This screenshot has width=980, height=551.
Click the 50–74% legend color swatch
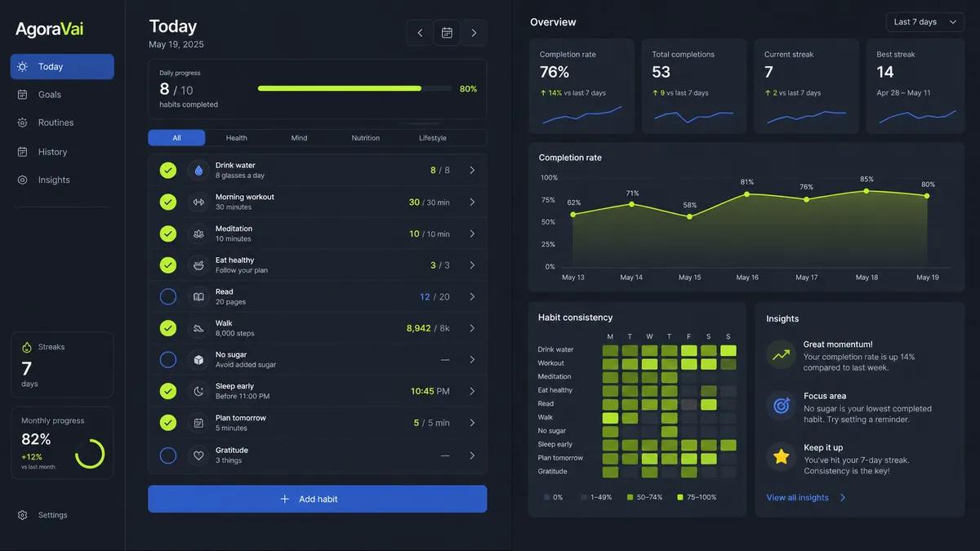[x=630, y=497]
